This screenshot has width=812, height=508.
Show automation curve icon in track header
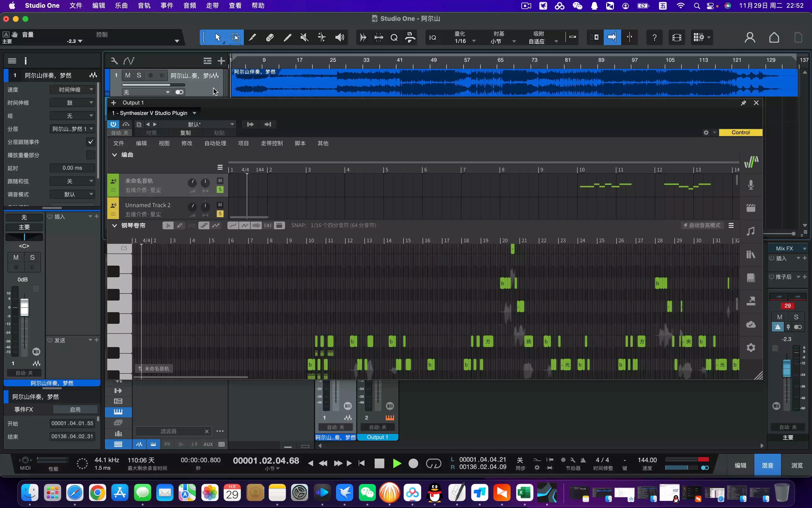pos(129,61)
